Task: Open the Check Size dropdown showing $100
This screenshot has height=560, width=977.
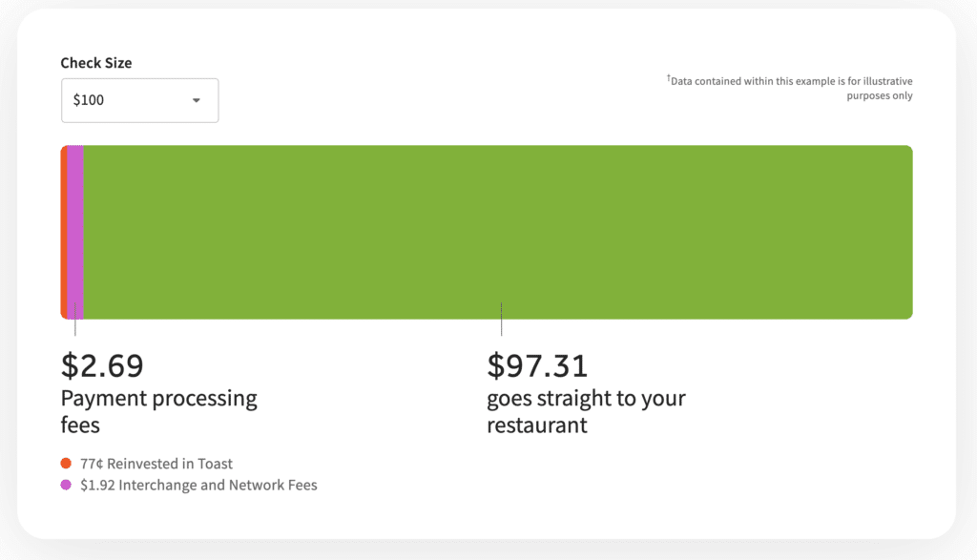Action: coord(139,100)
